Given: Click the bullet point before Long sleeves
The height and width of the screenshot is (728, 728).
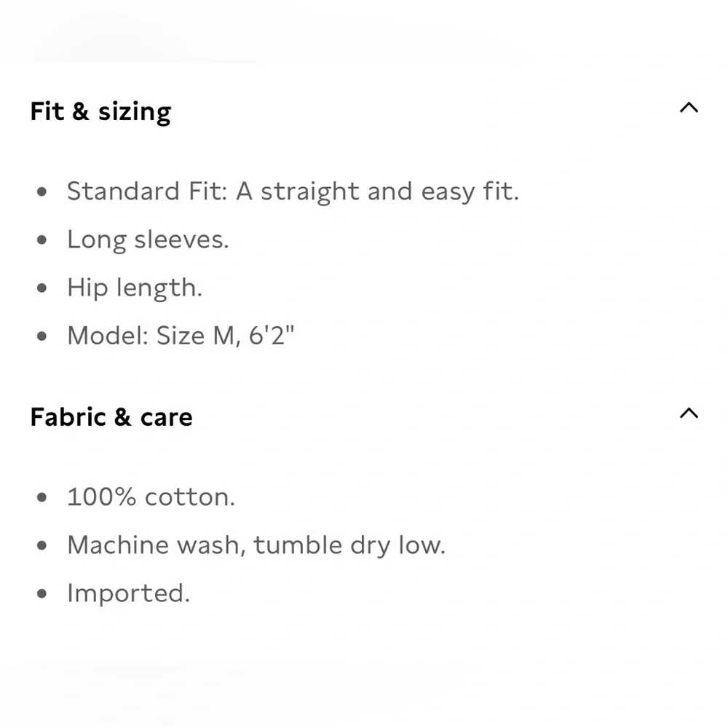Looking at the screenshot, I should tap(41, 240).
